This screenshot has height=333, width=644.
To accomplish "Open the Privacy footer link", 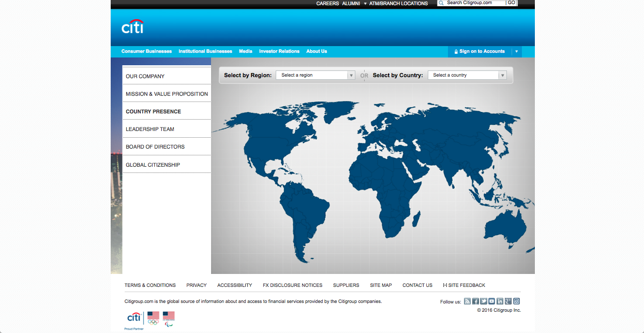I will (x=197, y=285).
